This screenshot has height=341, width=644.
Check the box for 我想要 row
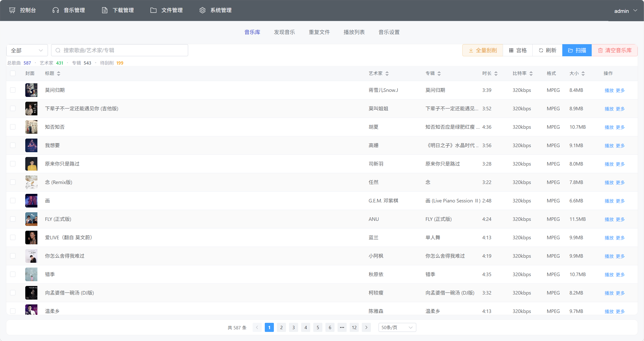click(x=13, y=145)
